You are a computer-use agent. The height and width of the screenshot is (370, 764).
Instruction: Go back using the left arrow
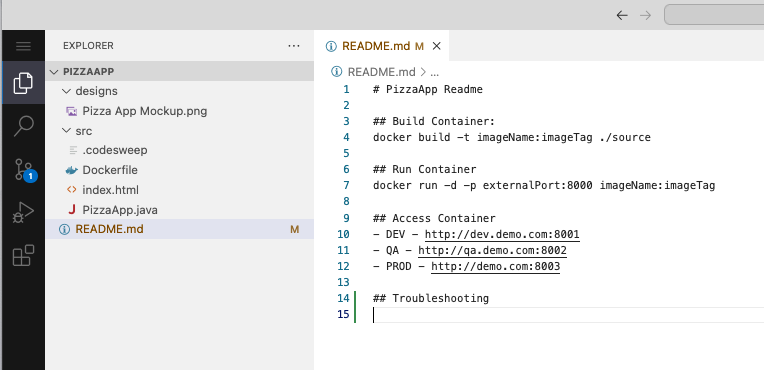point(622,15)
